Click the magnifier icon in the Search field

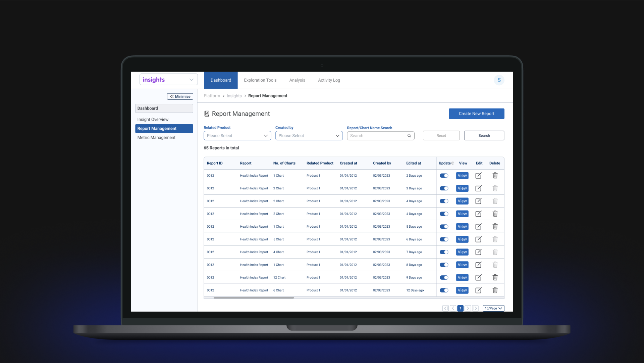pyautogui.click(x=409, y=136)
